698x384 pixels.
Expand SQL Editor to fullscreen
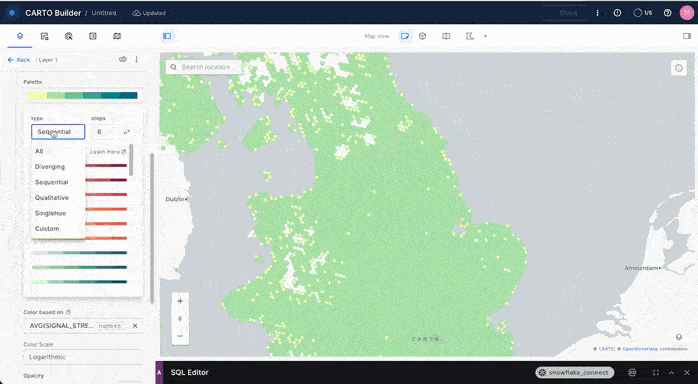[655, 372]
